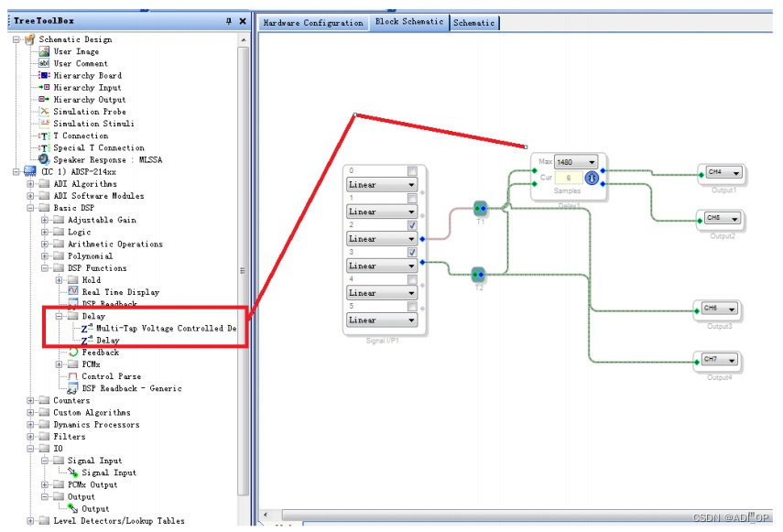Switch to Block Schematic tab
783x532 pixels.
[x=409, y=21]
